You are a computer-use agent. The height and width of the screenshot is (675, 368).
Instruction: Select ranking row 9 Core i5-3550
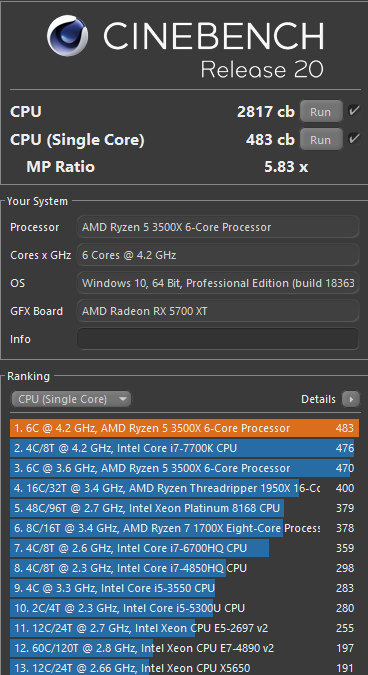184,588
